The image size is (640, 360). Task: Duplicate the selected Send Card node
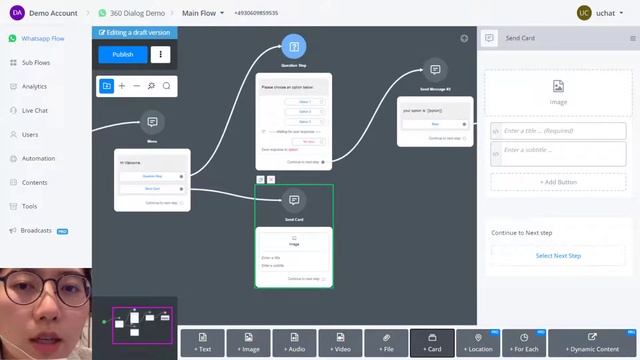(260, 180)
